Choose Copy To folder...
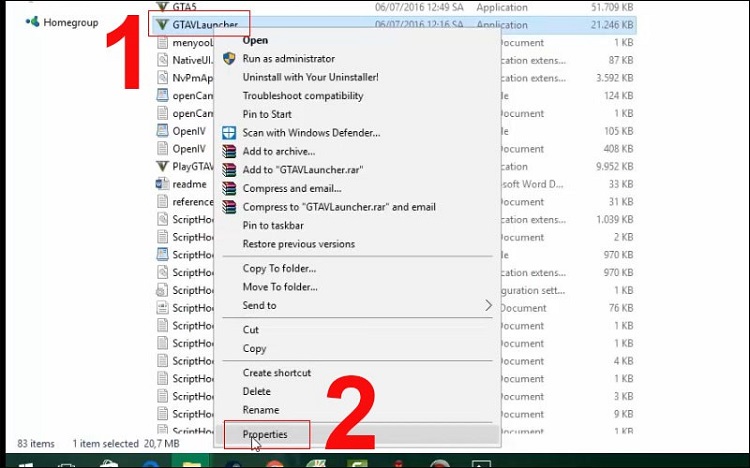This screenshot has height=468, width=750. click(x=279, y=268)
